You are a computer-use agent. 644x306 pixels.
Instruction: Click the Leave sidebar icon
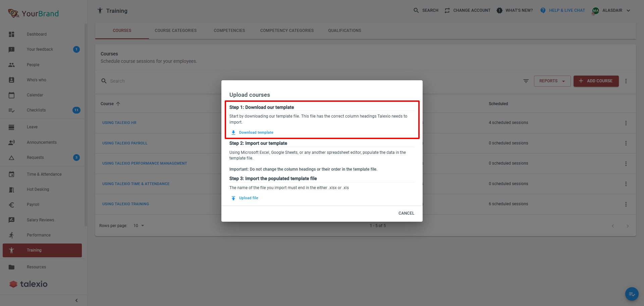coord(11,127)
